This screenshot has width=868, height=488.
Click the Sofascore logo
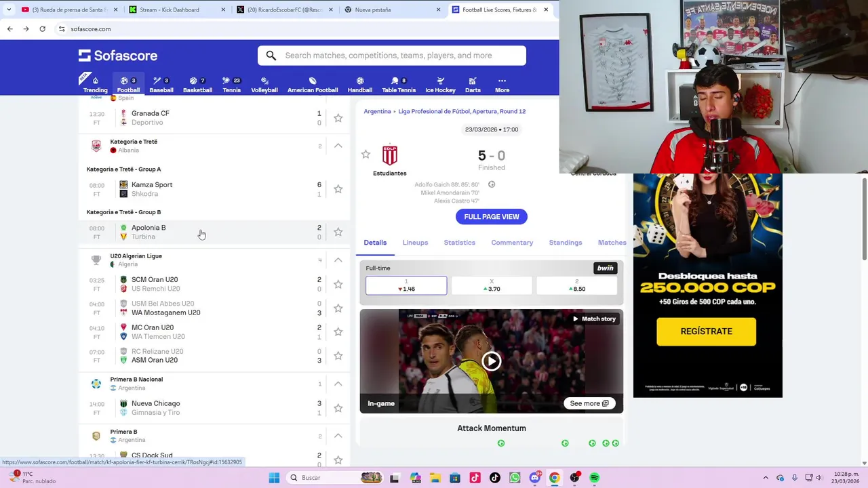click(x=118, y=56)
